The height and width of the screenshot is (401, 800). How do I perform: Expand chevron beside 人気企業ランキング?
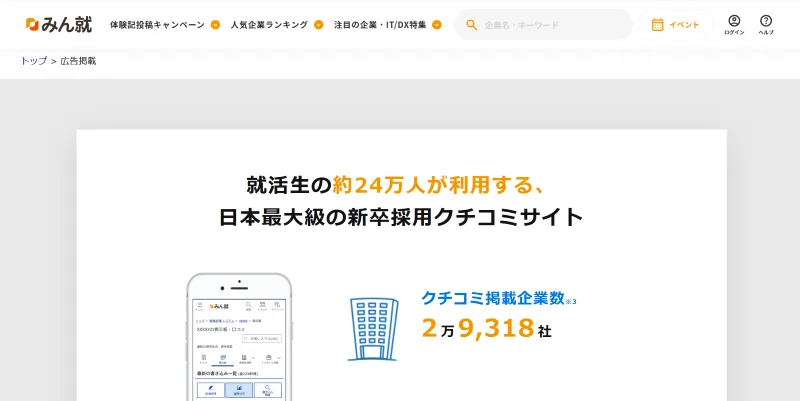pyautogui.click(x=318, y=24)
